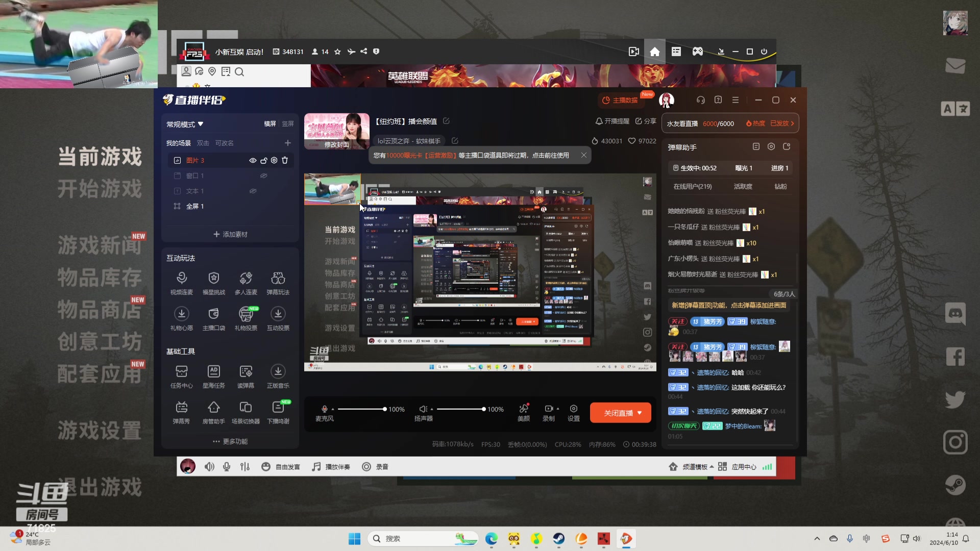This screenshot has width=980, height=551.
Task: Delete the 图片 3 source with trash icon
Action: tap(285, 160)
